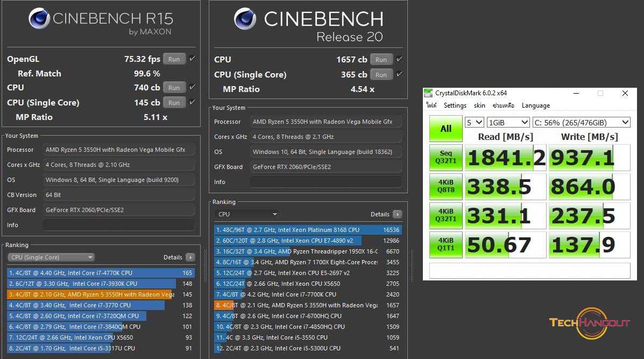Close the CrystalDiskMark window
Screen dimensions: 644x359
click(625, 93)
